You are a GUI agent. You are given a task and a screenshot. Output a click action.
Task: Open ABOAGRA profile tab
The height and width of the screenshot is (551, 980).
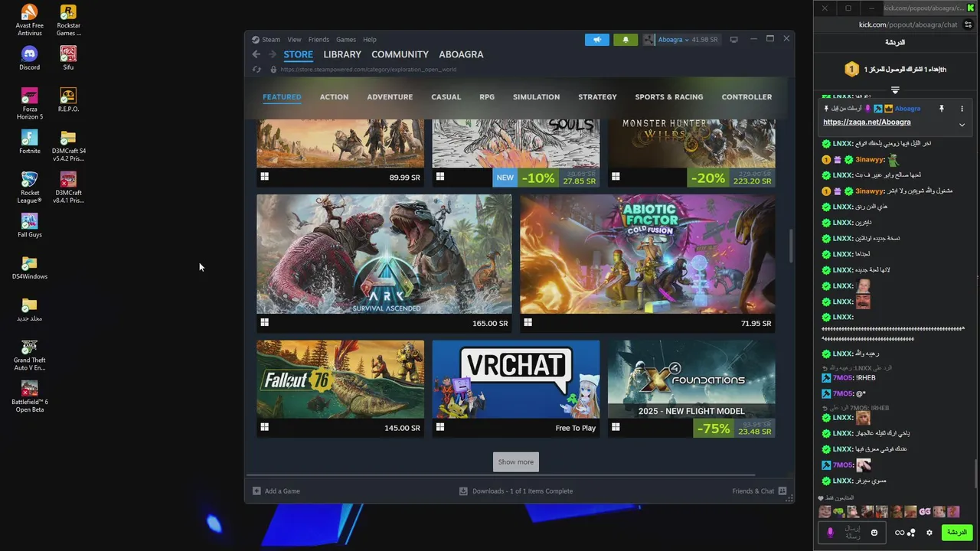[x=461, y=54]
